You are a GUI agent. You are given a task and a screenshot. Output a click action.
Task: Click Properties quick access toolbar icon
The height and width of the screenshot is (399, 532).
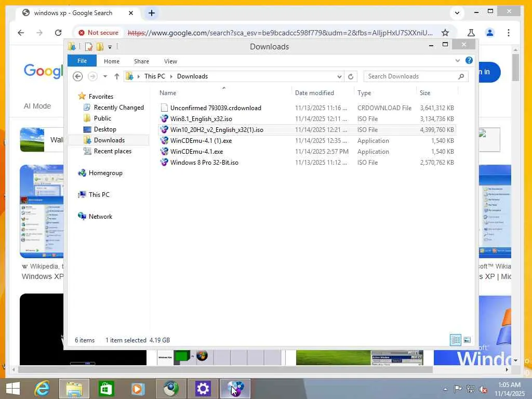point(88,46)
